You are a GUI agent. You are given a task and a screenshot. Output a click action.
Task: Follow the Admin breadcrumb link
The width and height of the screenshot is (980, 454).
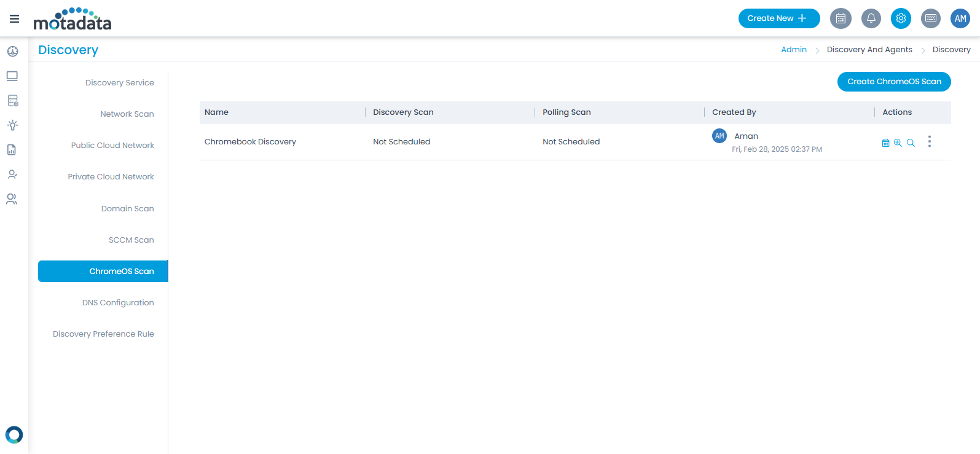click(793, 50)
